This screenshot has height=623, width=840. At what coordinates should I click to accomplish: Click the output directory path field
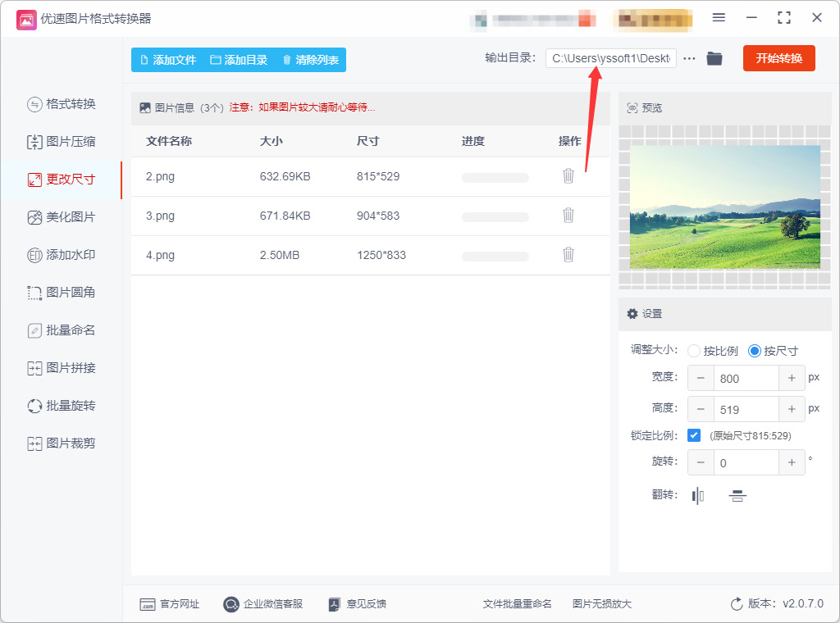[x=610, y=58]
